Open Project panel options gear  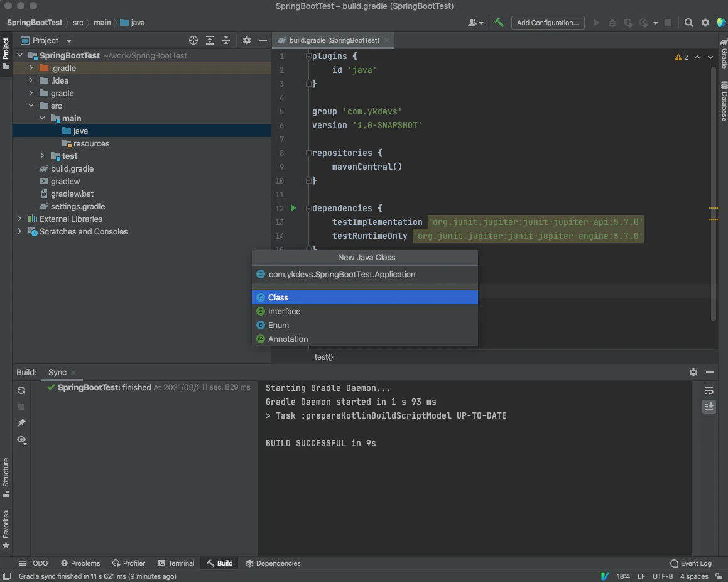click(x=246, y=40)
